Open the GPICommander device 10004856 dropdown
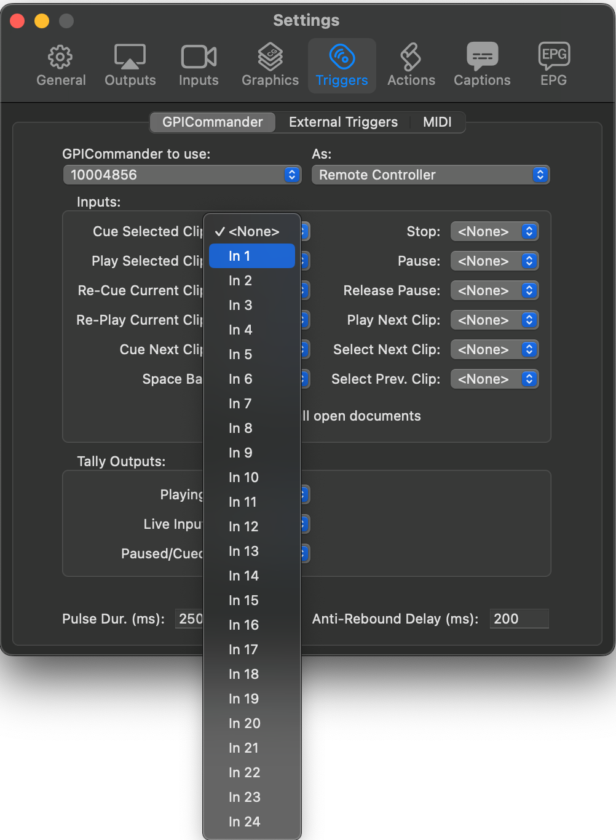616x840 pixels. (x=182, y=175)
